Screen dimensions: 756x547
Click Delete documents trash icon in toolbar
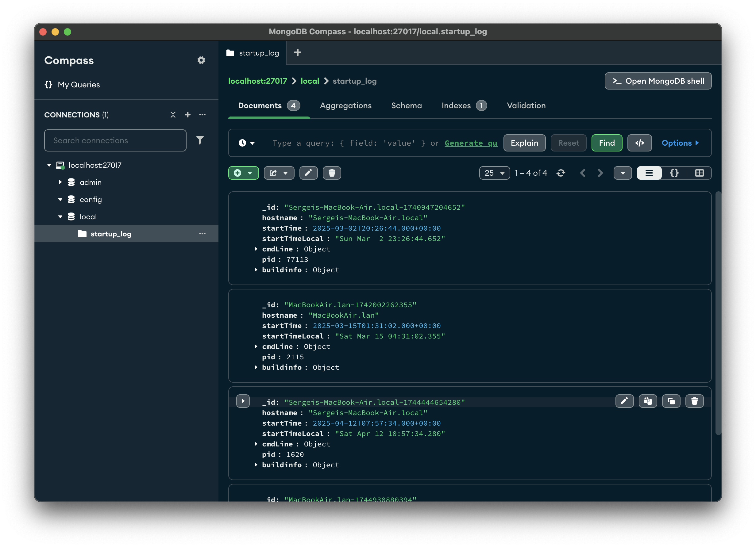pyautogui.click(x=332, y=173)
